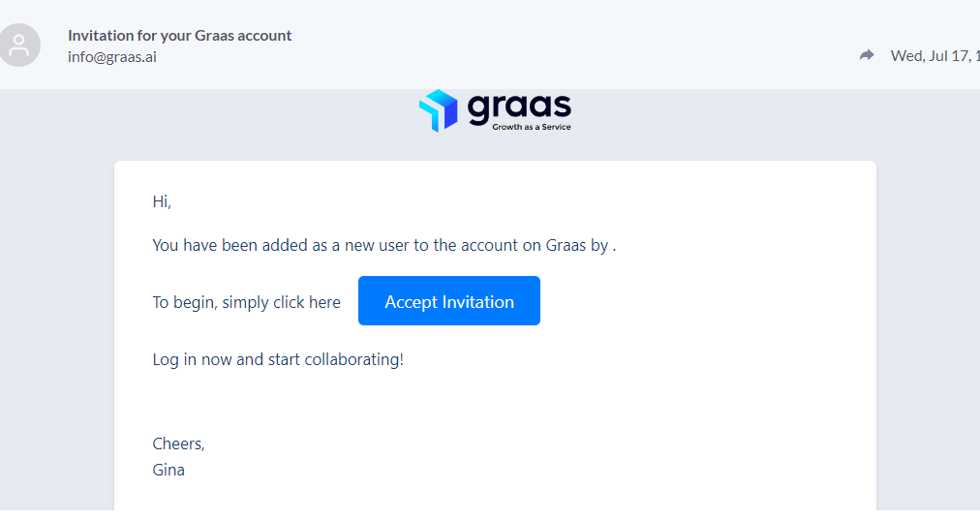
Task: Click the 'You have been added' sentence
Action: pyautogui.click(x=383, y=245)
